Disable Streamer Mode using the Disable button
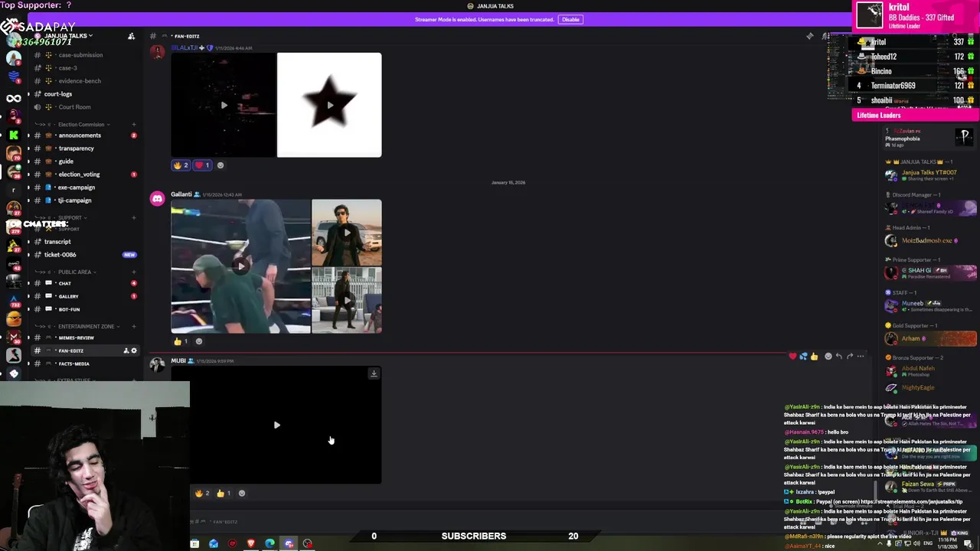Screen dimensions: 980x551 click(570, 19)
